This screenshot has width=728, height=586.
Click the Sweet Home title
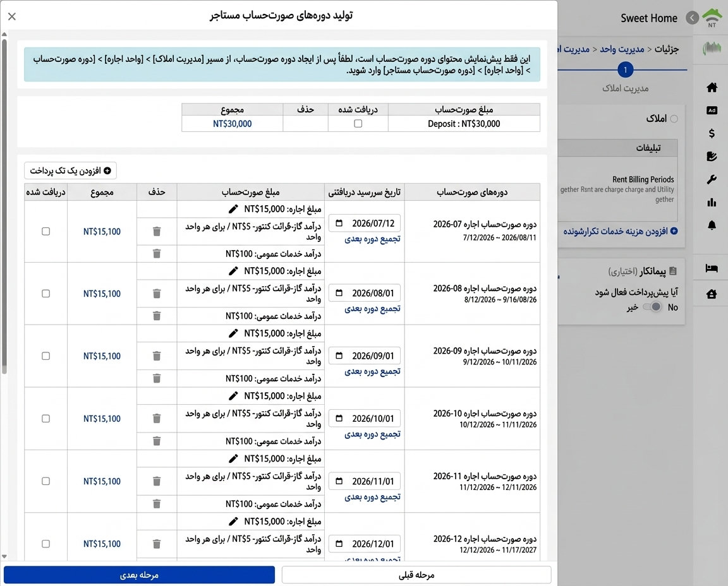(649, 18)
